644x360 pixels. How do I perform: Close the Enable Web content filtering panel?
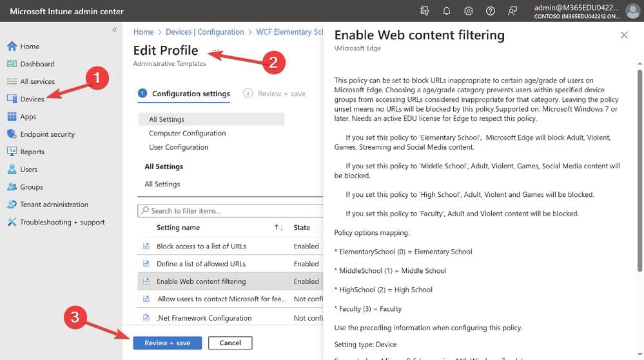pyautogui.click(x=624, y=35)
